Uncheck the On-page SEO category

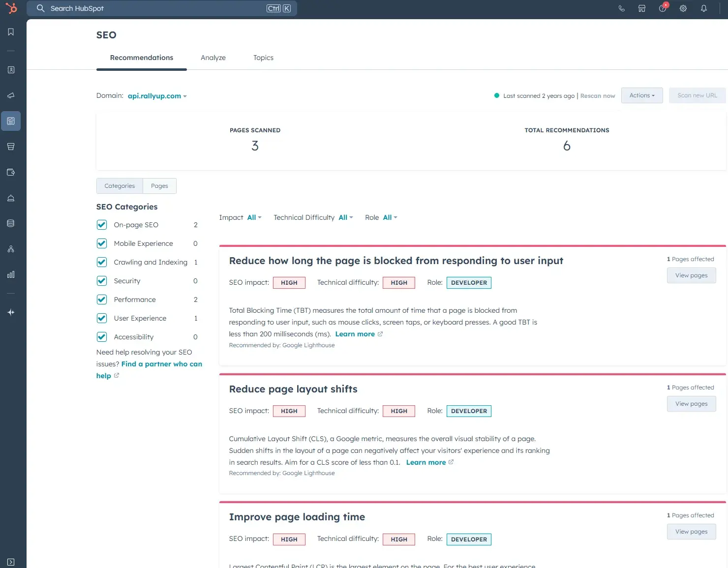click(x=101, y=224)
